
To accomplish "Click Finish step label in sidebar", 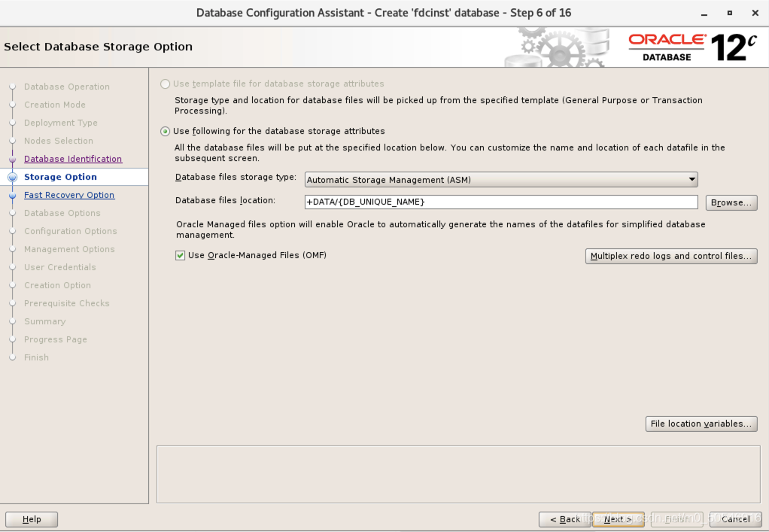I will tap(36, 358).
